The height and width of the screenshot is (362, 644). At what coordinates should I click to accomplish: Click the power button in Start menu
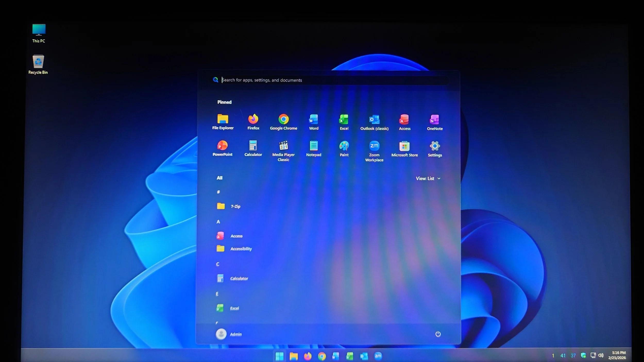tap(438, 334)
